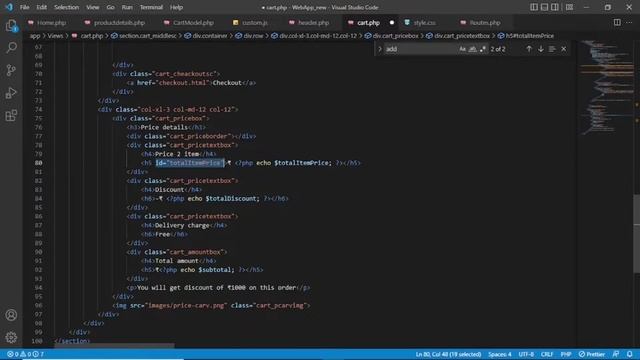Switch to the style.css tab
640x360 pixels.
(x=424, y=23)
